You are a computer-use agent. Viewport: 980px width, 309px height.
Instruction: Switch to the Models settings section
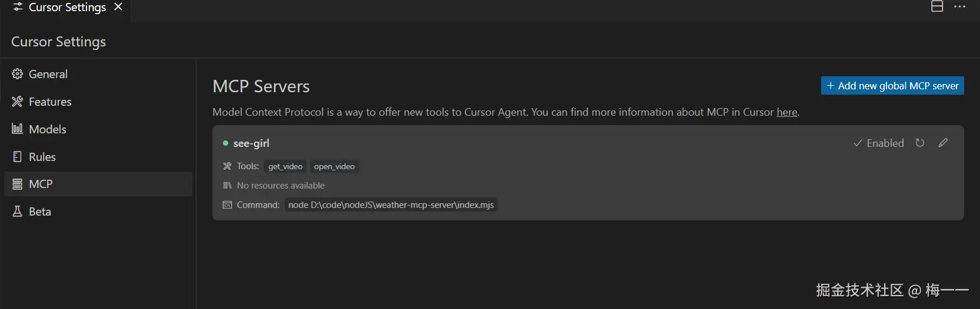coord(47,129)
